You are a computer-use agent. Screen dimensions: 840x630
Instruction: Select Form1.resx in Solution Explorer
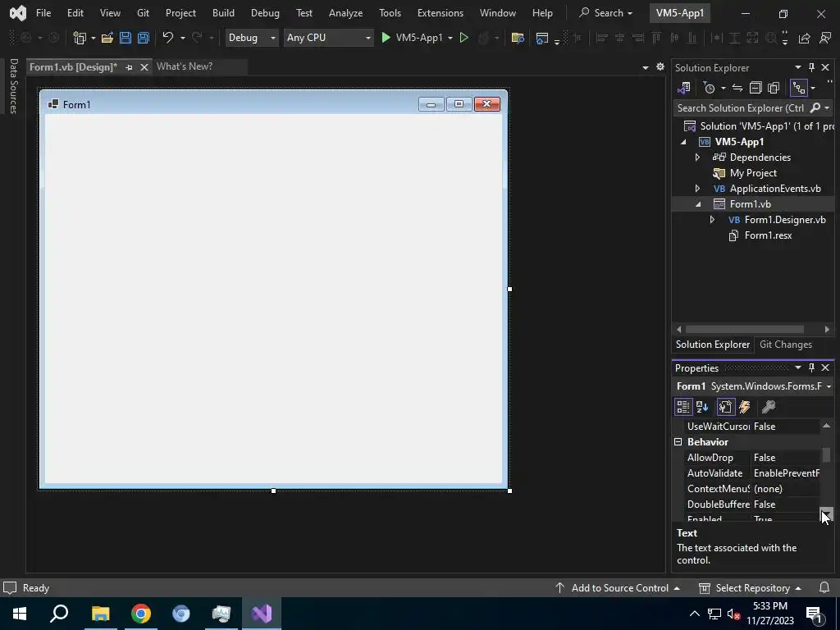pyautogui.click(x=768, y=235)
